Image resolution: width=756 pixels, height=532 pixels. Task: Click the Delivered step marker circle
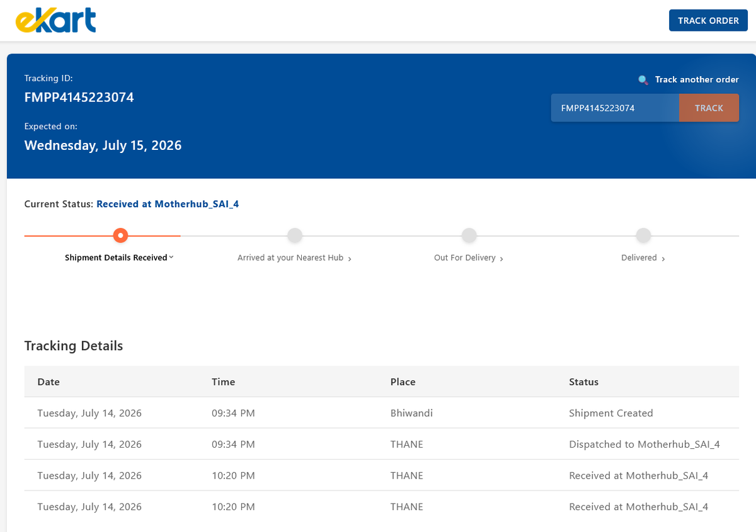pos(643,235)
